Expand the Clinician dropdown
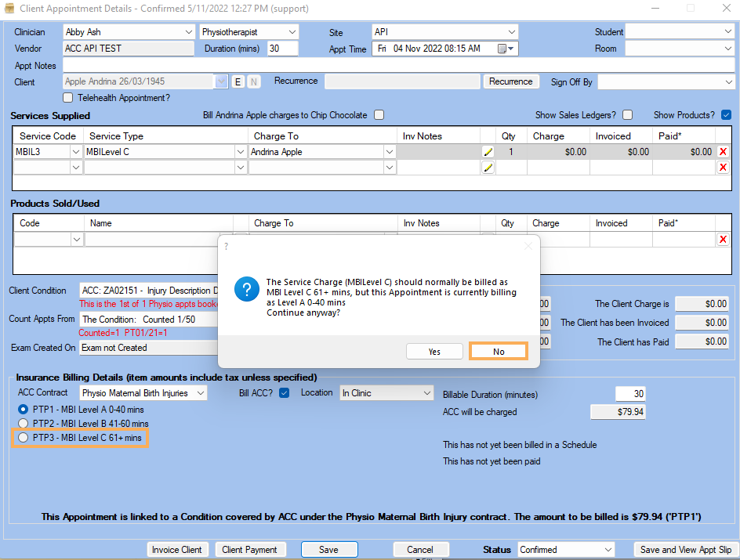Screen dimensions: 740x560 pyautogui.click(x=188, y=32)
